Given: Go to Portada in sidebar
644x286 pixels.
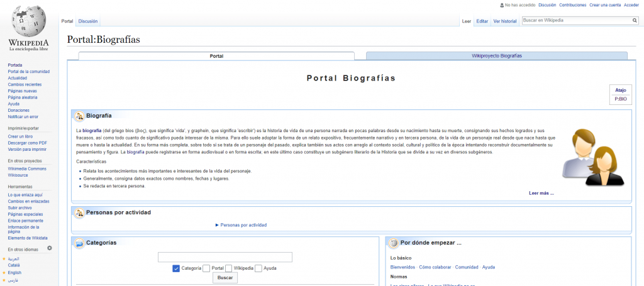Looking at the screenshot, I should [15, 65].
